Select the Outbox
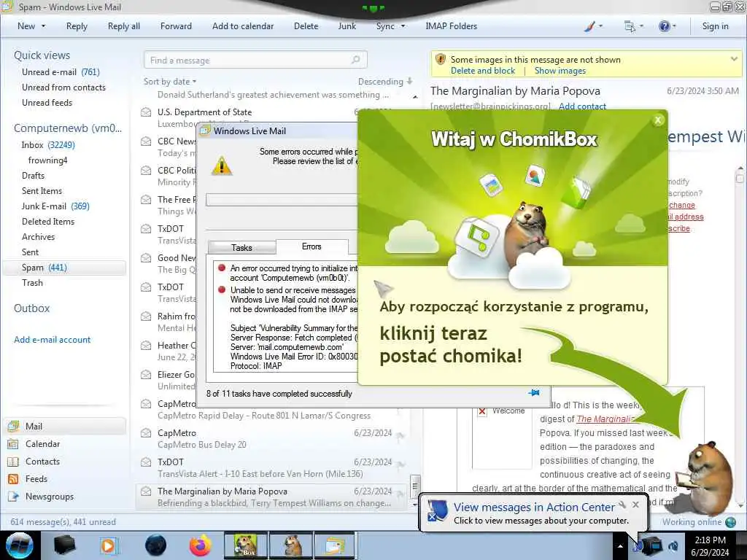747x560 pixels. click(x=31, y=308)
